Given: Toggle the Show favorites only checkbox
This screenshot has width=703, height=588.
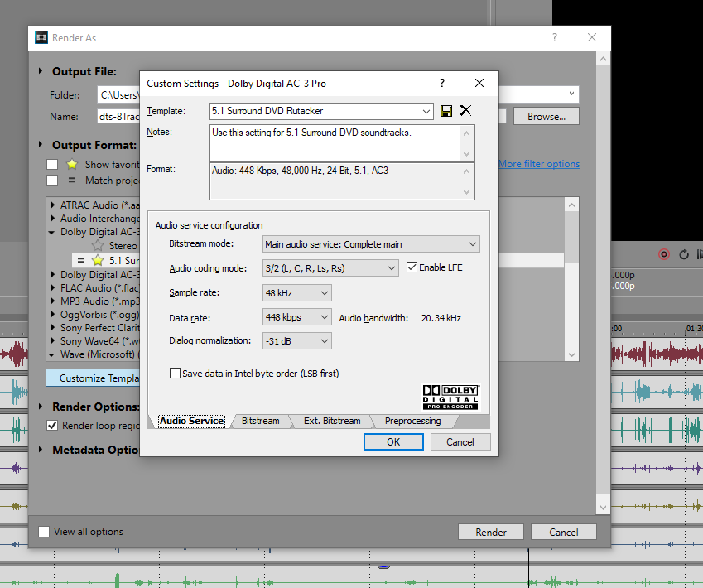Looking at the screenshot, I should 52,165.
